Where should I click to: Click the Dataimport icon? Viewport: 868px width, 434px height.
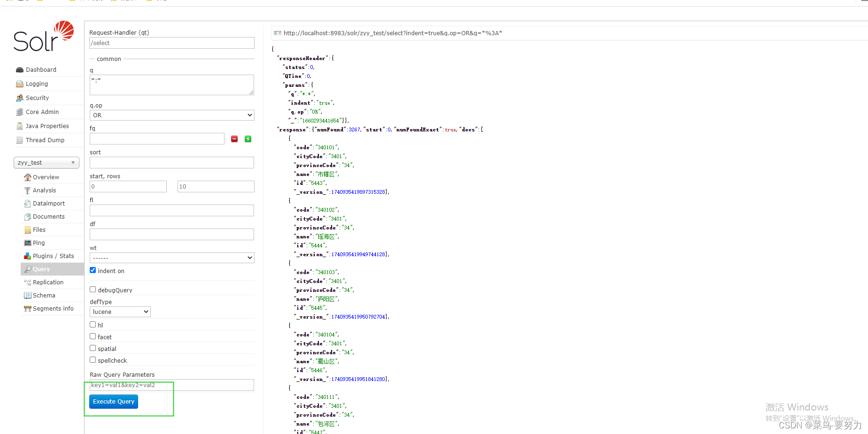pos(28,204)
